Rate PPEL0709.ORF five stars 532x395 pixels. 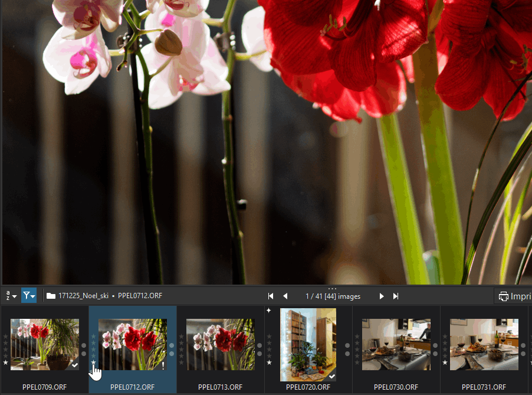click(5, 337)
